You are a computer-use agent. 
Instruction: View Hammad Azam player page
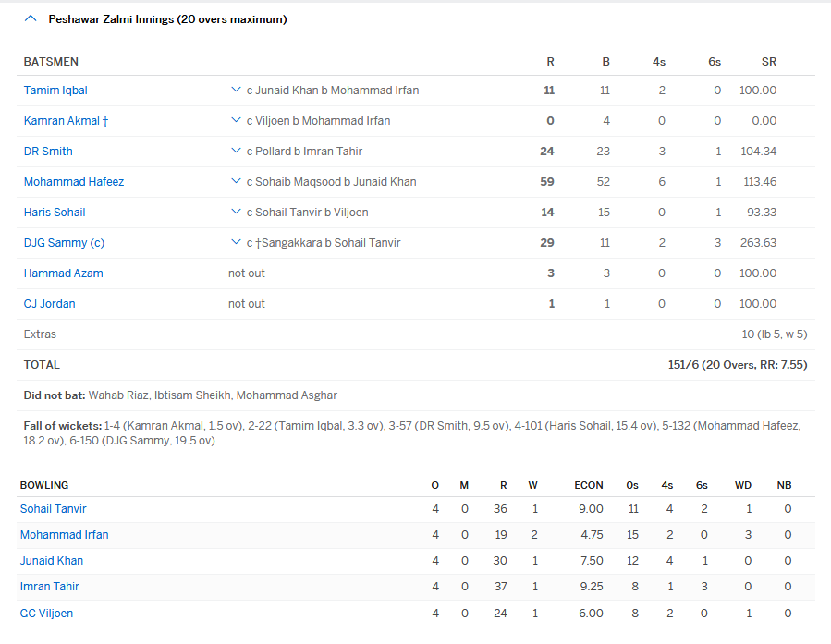pyautogui.click(x=63, y=273)
